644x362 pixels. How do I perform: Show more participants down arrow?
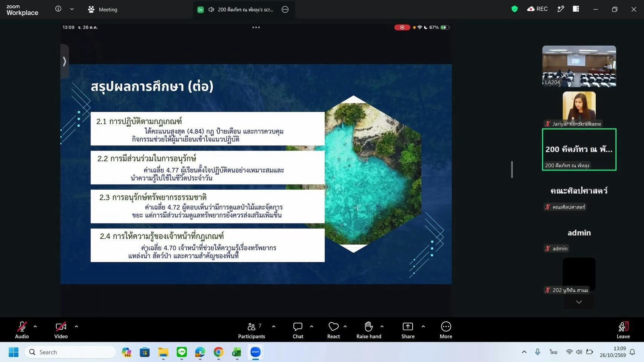point(579,302)
